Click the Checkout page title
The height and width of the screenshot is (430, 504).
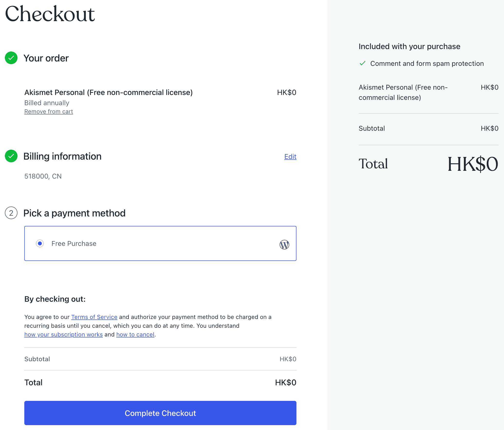(x=50, y=14)
